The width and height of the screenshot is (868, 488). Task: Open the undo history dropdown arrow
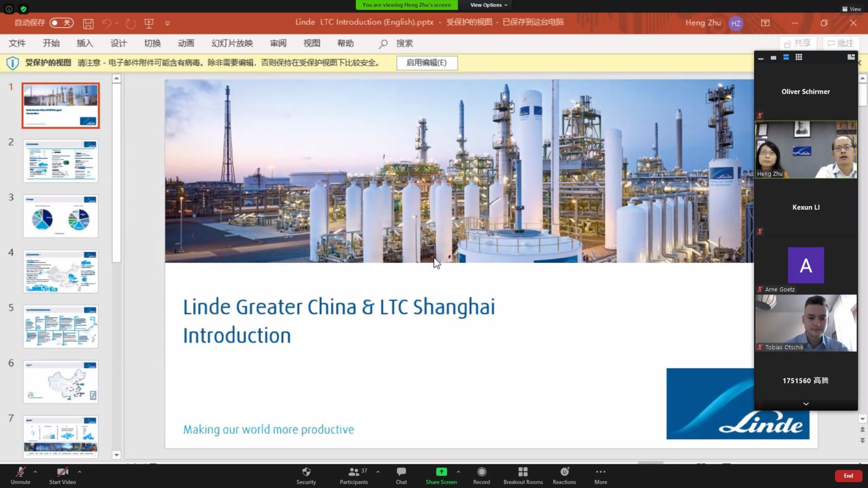tap(117, 23)
